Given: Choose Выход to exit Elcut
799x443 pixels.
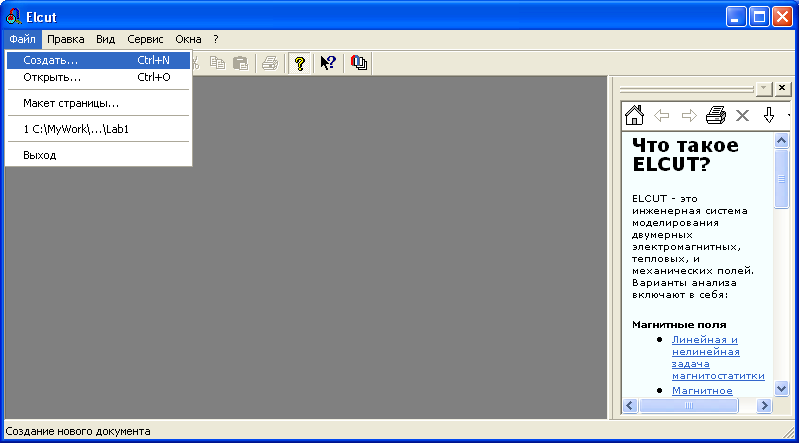Looking at the screenshot, I should tap(98, 155).
